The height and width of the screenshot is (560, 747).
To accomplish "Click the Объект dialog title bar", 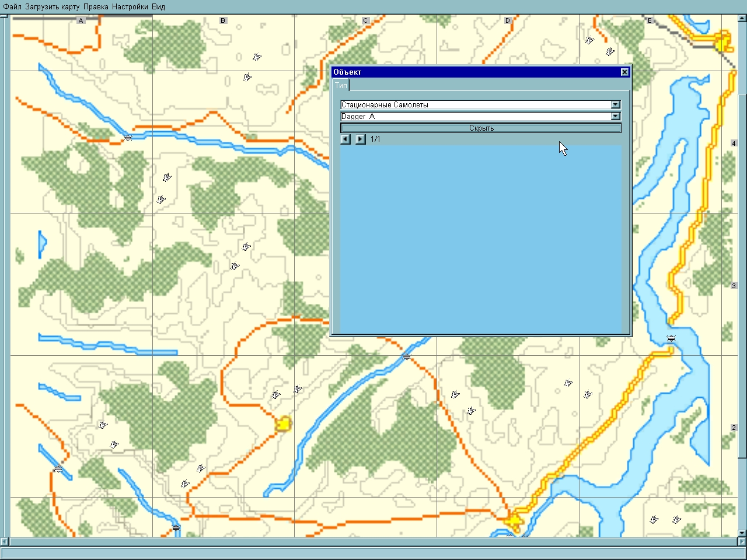I will tap(481, 72).
